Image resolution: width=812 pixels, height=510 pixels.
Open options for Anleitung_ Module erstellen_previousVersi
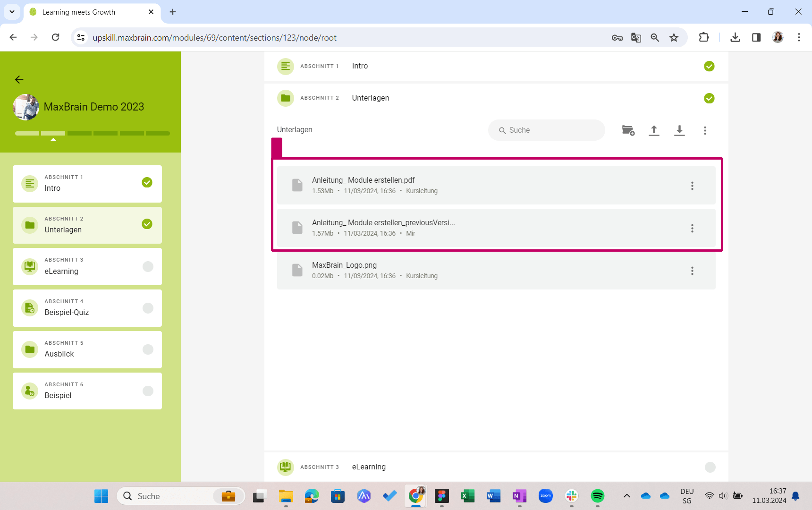(x=692, y=228)
